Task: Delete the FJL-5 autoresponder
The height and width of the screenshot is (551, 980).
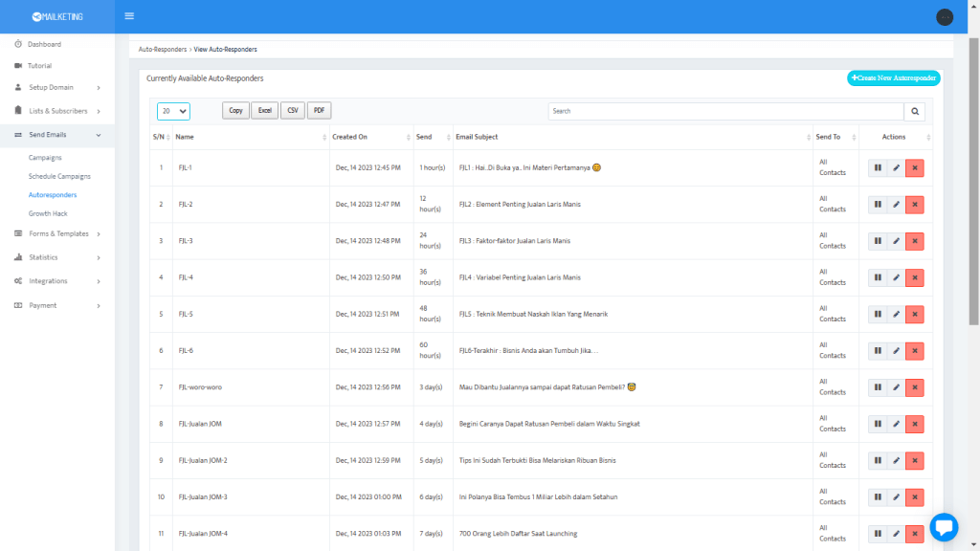Action: (914, 314)
